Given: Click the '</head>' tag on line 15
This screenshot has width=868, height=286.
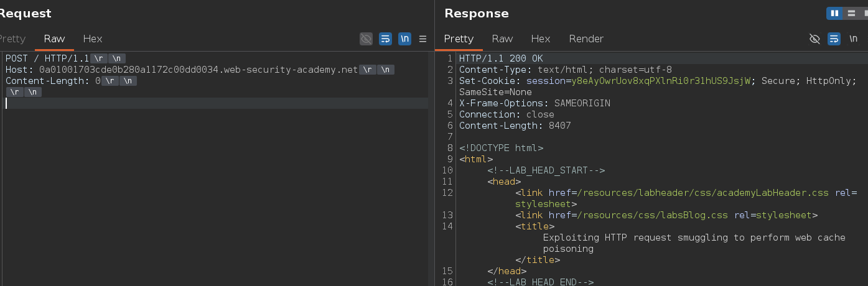Looking at the screenshot, I should coord(506,271).
